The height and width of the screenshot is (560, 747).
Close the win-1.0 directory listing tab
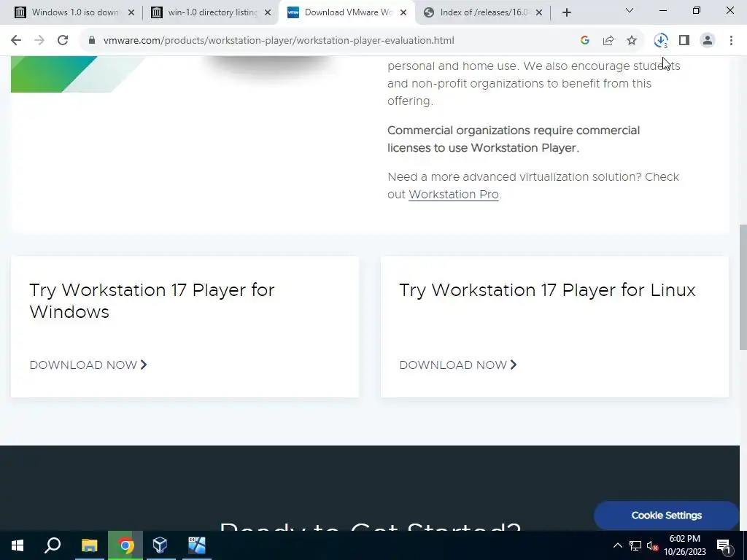268,13
